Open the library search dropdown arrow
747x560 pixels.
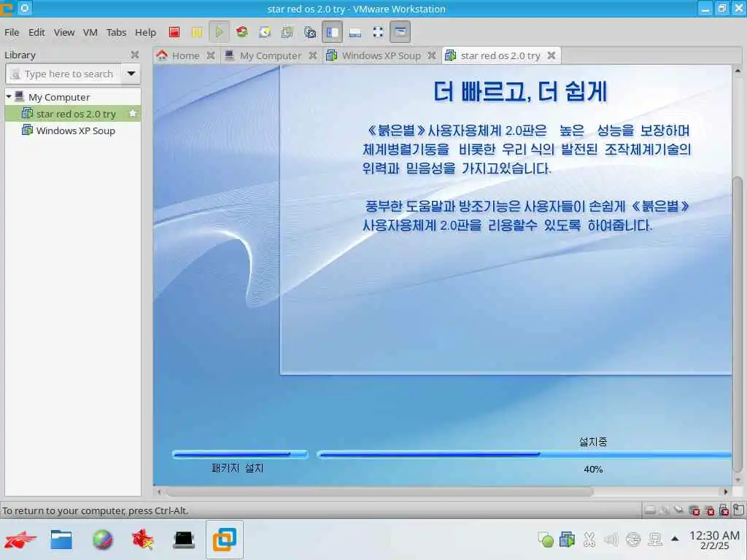(131, 74)
